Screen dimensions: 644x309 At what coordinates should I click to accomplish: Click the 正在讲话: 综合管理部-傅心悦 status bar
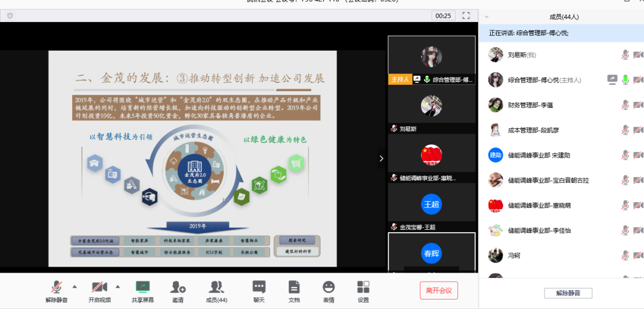coord(562,33)
